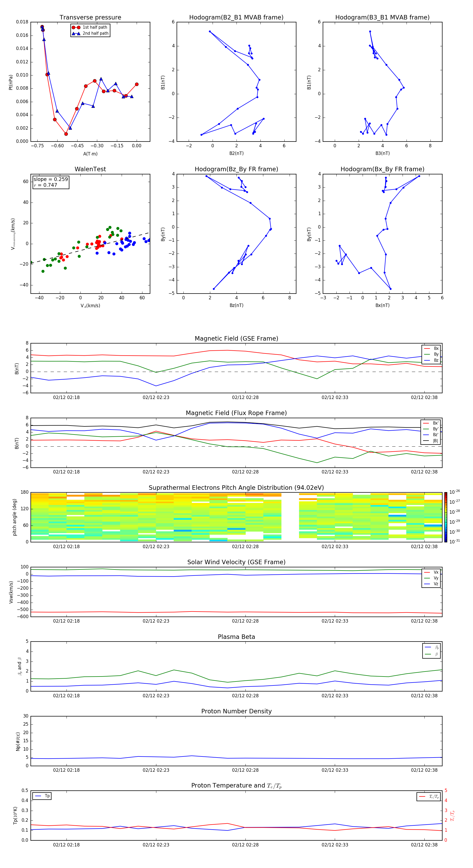Click the "Solar Wind Velocity (GSE Frame)" title
Screen dimensions: 473x868
coord(236,562)
